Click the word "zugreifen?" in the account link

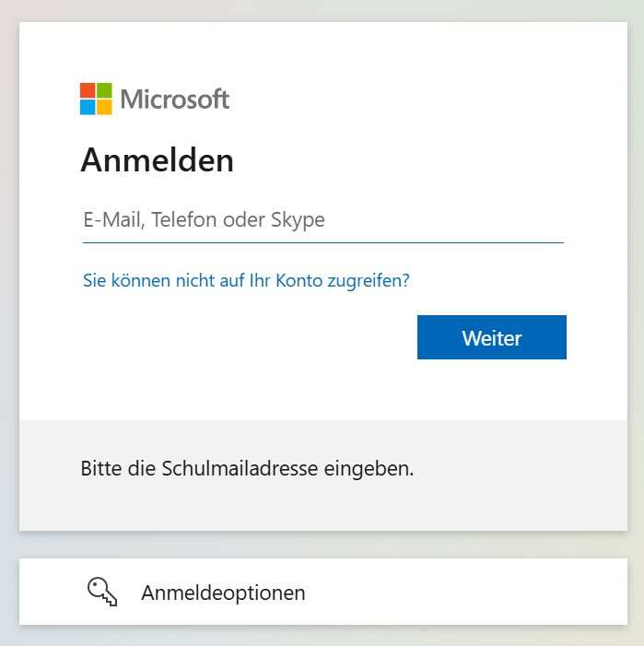(x=369, y=280)
